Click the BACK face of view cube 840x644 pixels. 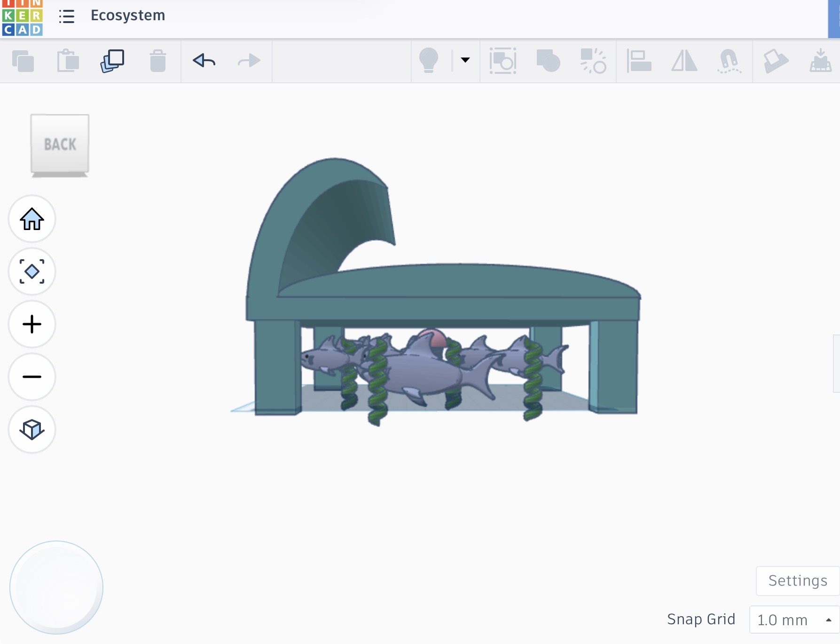click(x=60, y=144)
